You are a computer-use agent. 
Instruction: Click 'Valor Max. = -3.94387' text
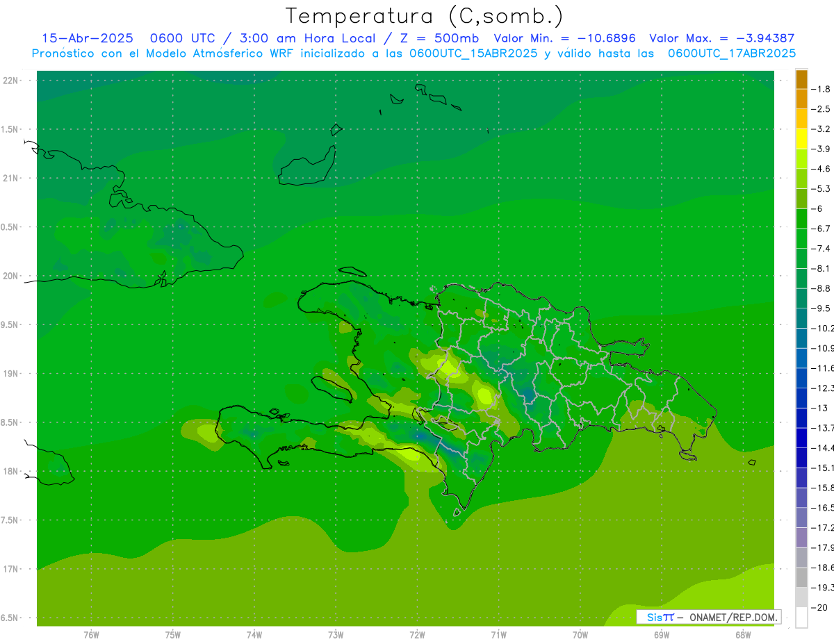[x=722, y=38]
